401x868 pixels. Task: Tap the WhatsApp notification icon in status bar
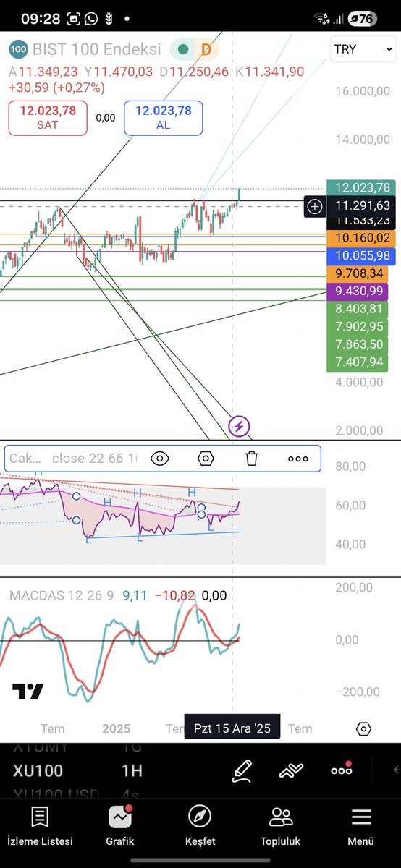(x=90, y=19)
